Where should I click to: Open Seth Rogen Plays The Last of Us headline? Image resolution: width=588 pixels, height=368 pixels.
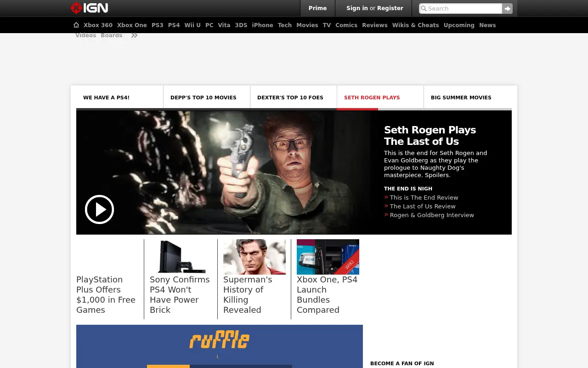[430, 135]
